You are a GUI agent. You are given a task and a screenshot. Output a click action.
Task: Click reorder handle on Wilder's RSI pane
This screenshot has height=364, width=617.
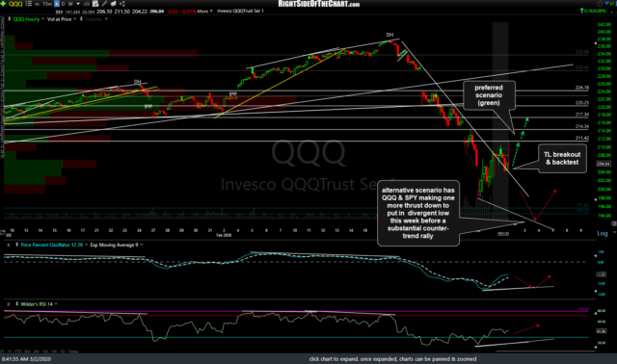pos(17,304)
